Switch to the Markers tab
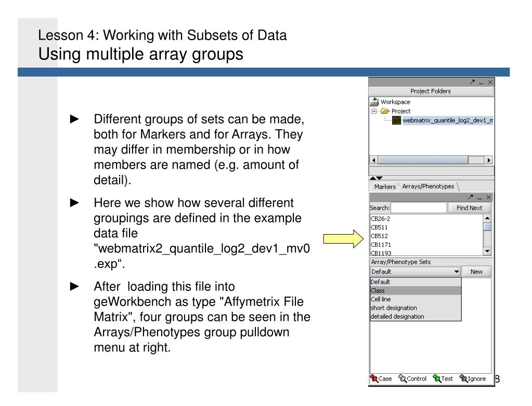 [x=385, y=187]
